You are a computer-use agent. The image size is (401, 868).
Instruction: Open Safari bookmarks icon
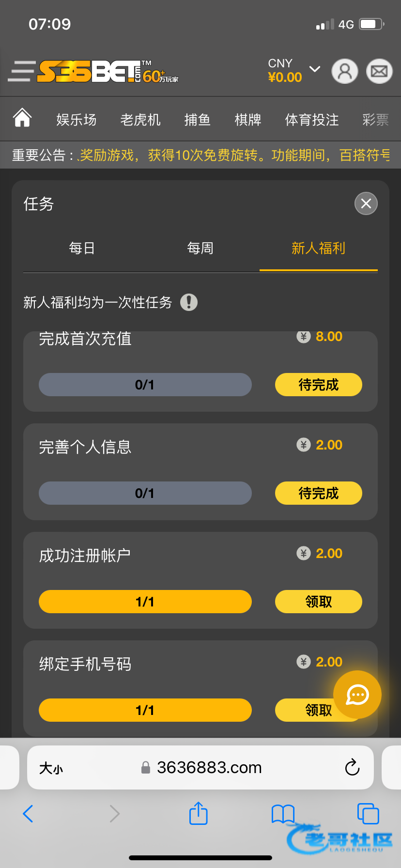click(283, 814)
